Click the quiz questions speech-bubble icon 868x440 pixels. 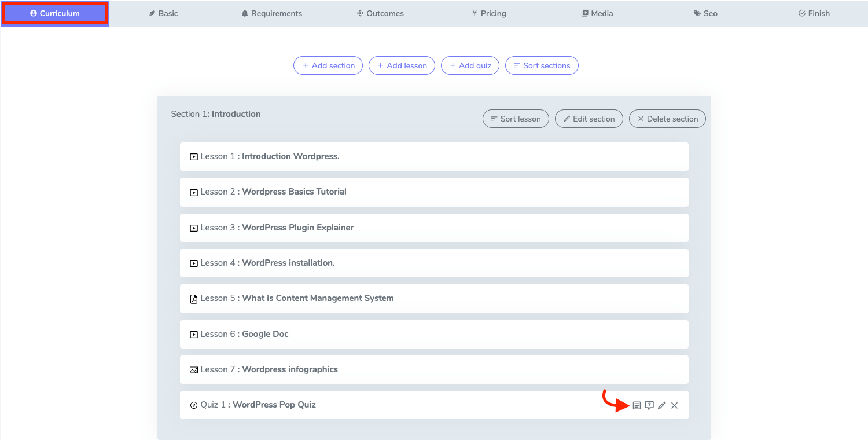[x=649, y=405]
